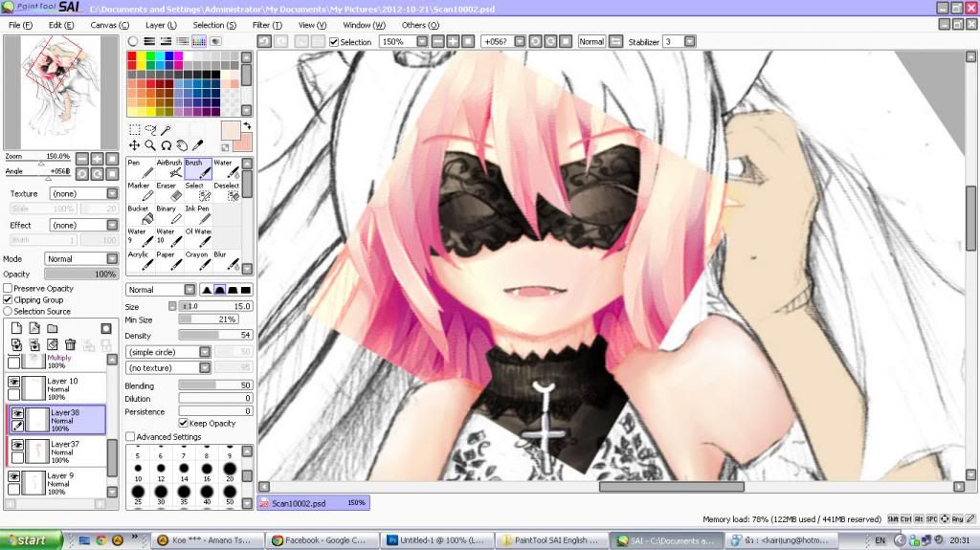Open the brush mode Normal dropdown
The width and height of the screenshot is (980, 550).
coord(189,290)
